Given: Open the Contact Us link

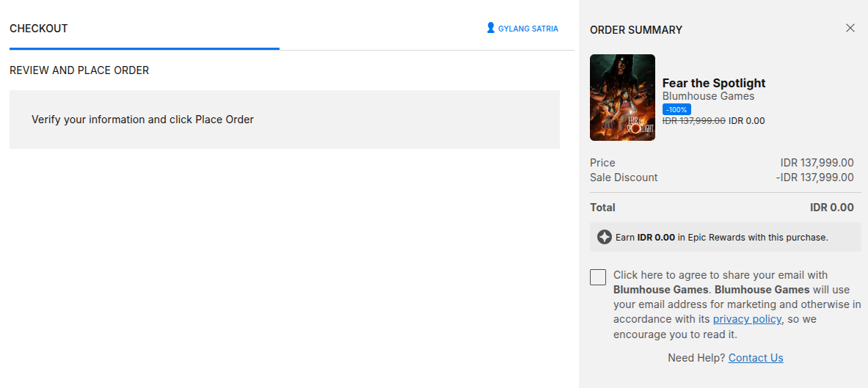Looking at the screenshot, I should tap(756, 358).
